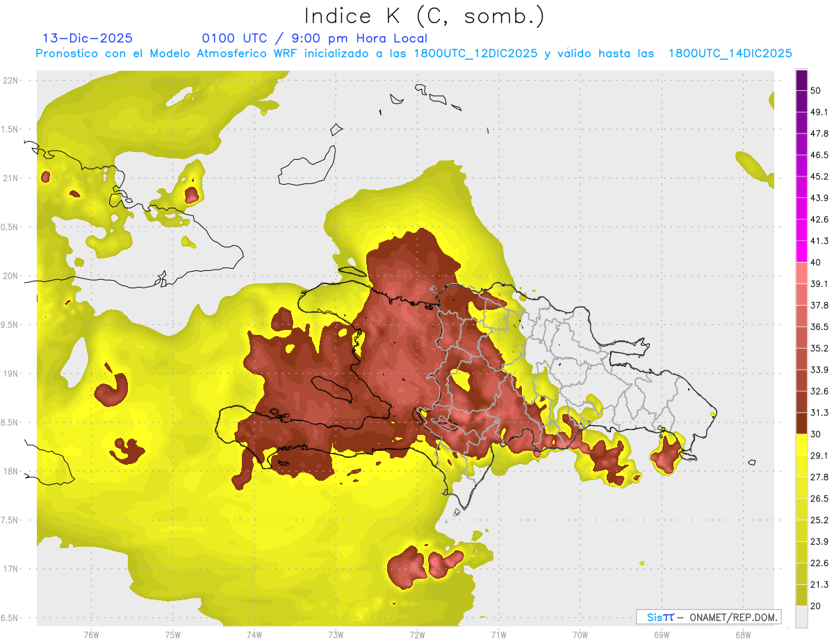
Task: Click the longitude axis label "69W"
Action: point(662,635)
